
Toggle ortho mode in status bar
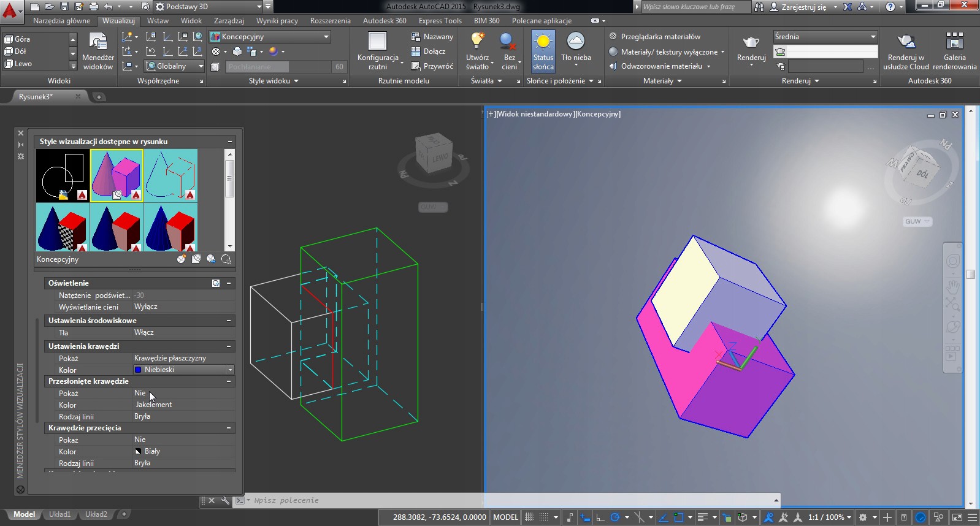point(600,517)
